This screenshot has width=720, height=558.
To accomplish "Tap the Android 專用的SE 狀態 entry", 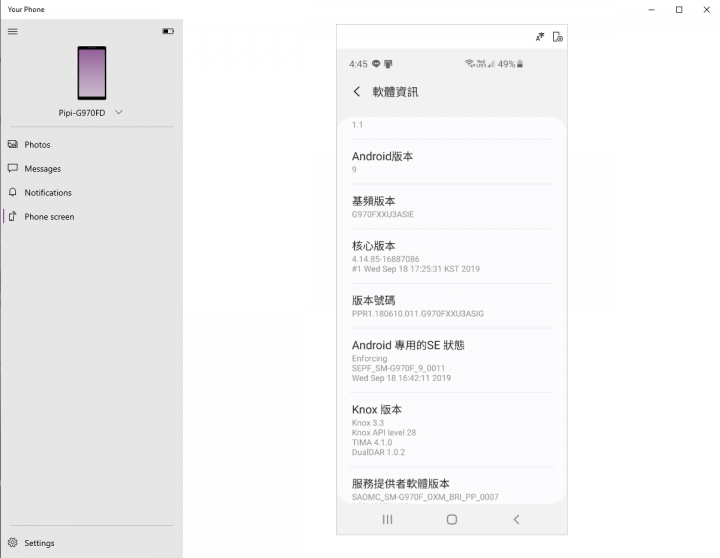I will click(x=451, y=361).
